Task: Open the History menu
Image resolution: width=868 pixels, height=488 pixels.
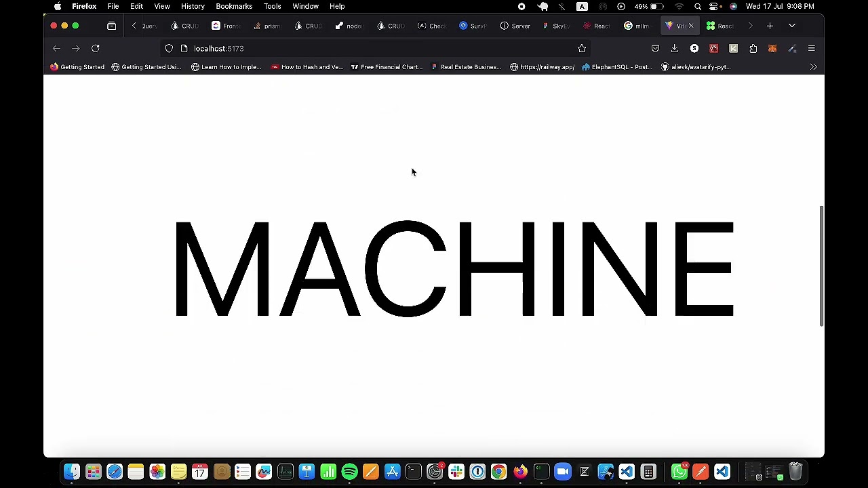Action: 193,6
